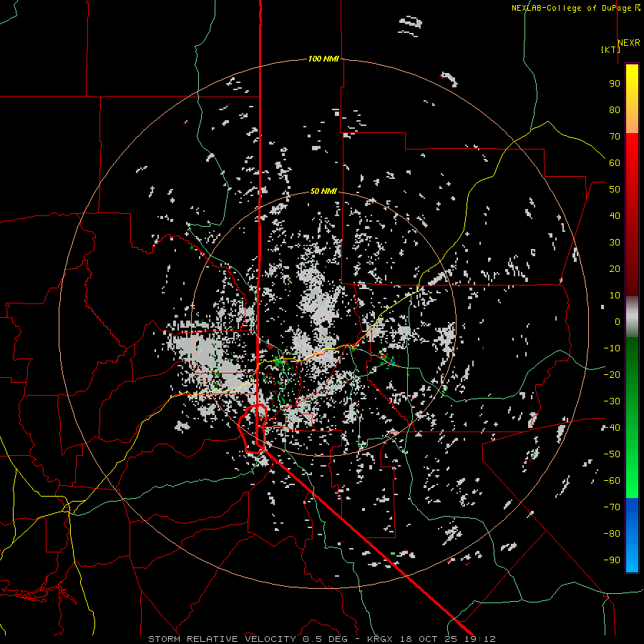Click the 80 value on the velocity scale

pyautogui.click(x=615, y=110)
